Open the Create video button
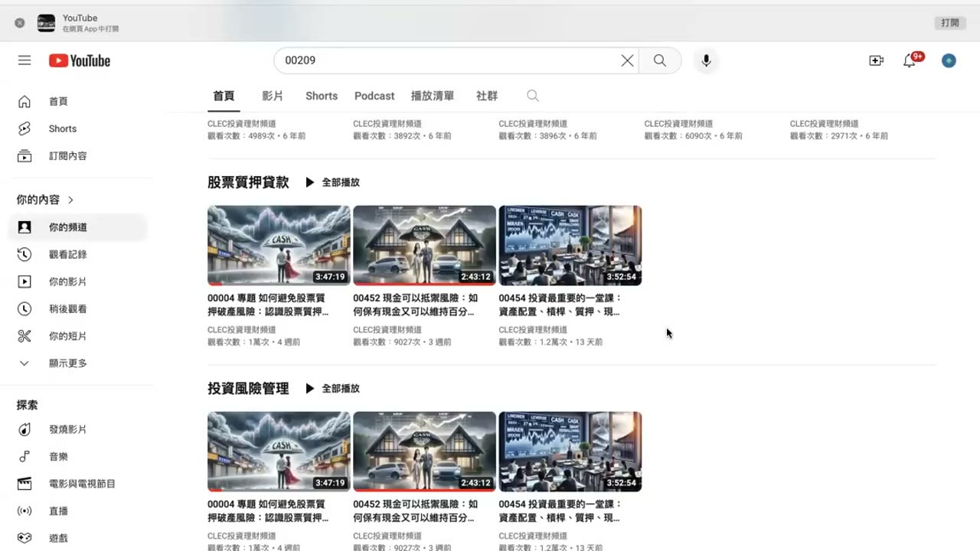Screen dimensions: 980x551 pyautogui.click(x=877, y=60)
